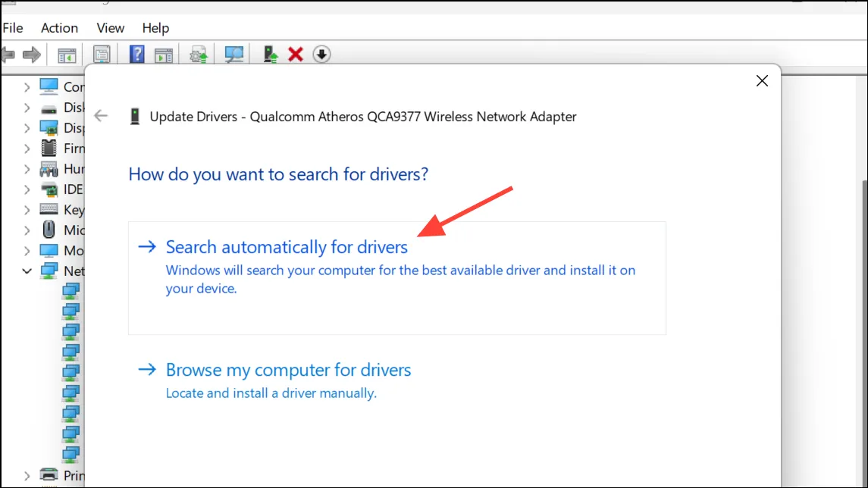868x488 pixels.
Task: Click the gear with green arrow toolbar icon
Action: [x=198, y=55]
